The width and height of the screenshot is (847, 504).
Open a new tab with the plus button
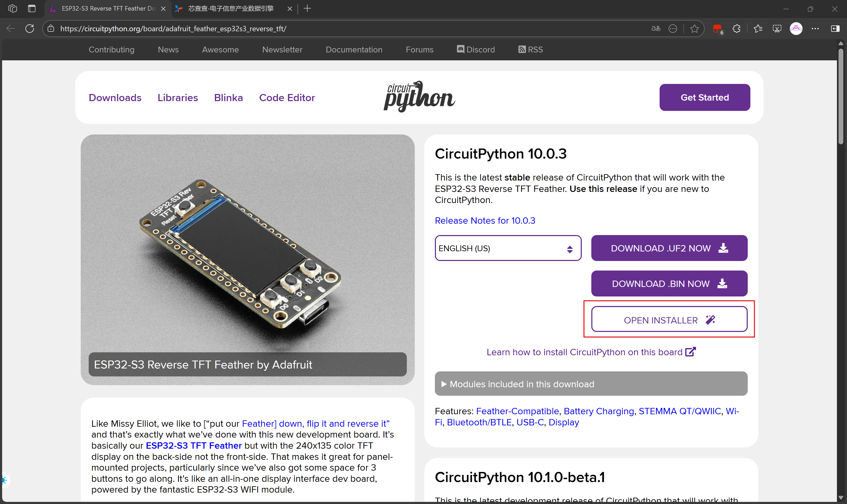[x=307, y=8]
